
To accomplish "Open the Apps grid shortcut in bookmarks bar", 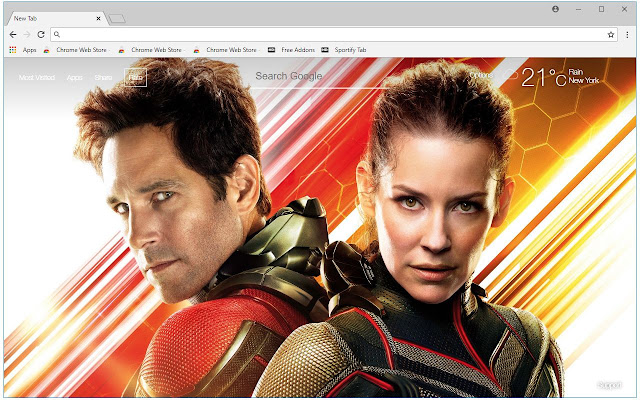I will point(23,50).
